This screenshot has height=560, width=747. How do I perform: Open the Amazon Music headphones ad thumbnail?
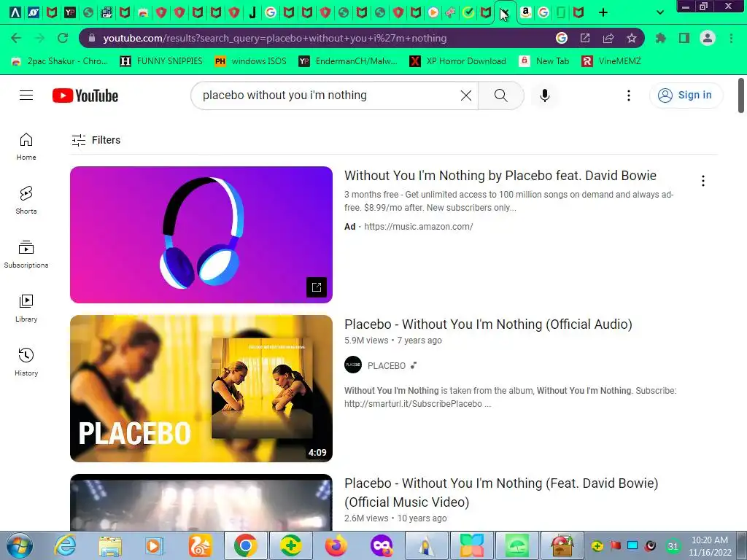pos(201,235)
